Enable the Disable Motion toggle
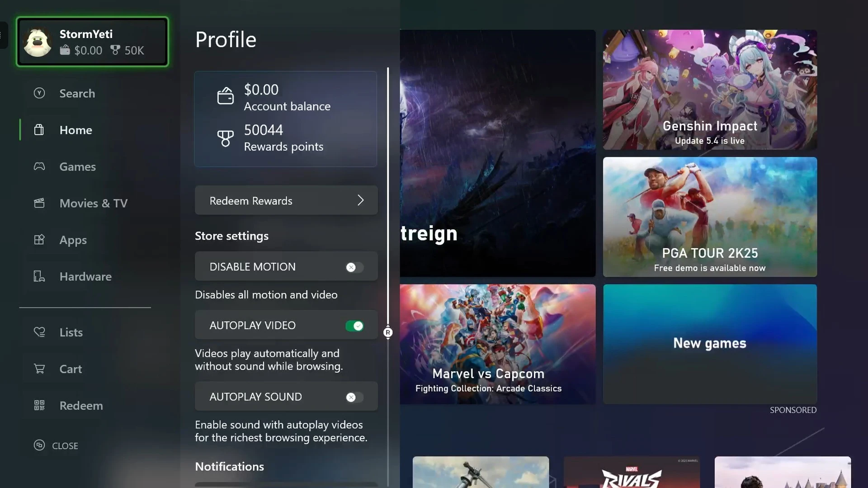Screen dimensions: 868x488 354,267
